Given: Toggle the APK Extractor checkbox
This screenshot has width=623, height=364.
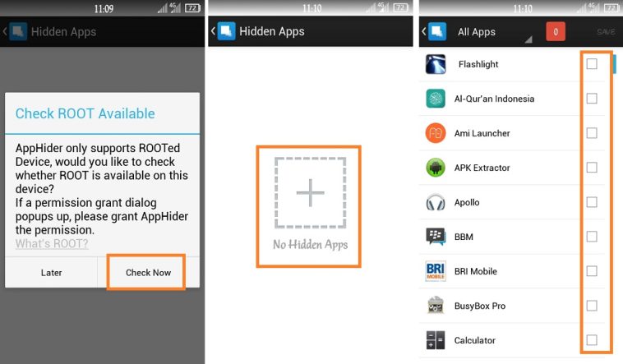Looking at the screenshot, I should coord(592,168).
